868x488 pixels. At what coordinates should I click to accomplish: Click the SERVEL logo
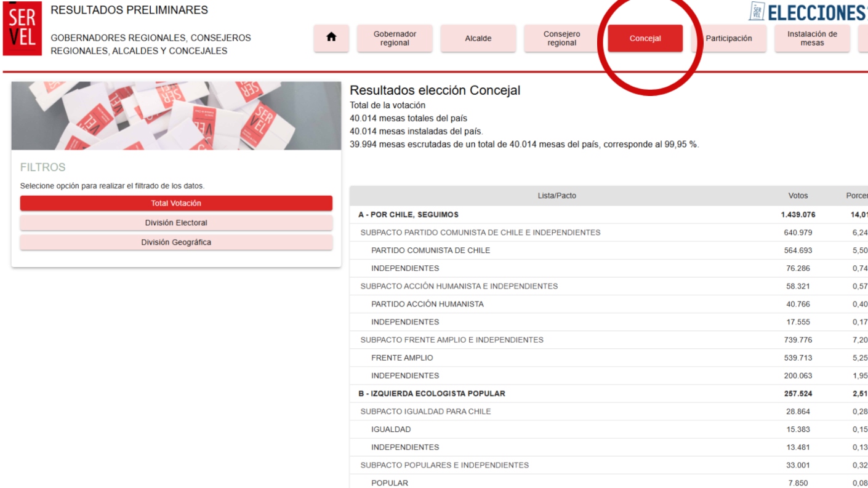point(22,28)
